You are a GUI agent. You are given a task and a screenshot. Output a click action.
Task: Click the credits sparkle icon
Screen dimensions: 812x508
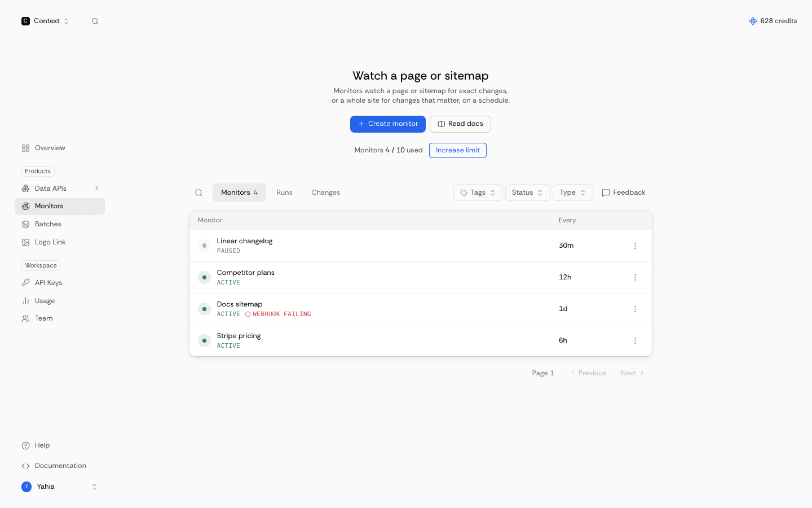point(753,21)
